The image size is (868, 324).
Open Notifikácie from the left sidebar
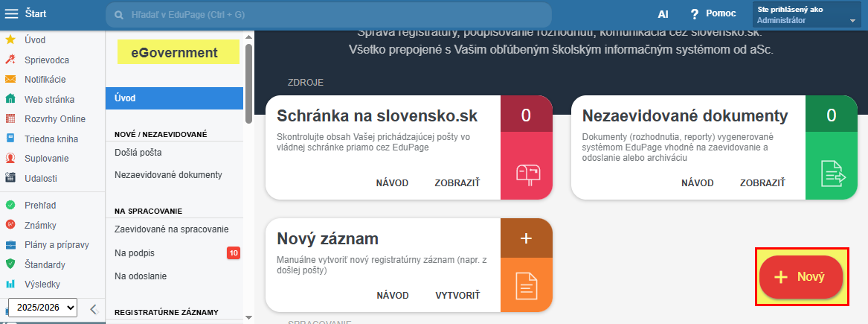[45, 79]
